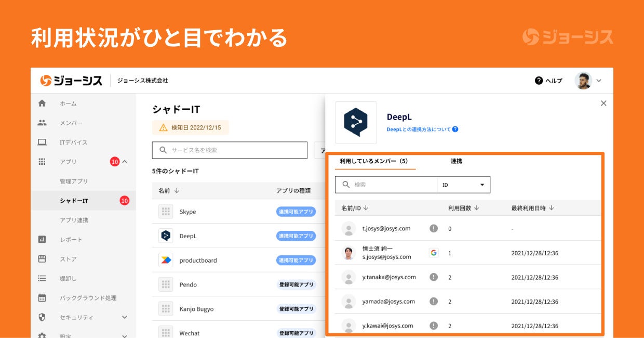Click the user avatar in top bar
644x338 pixels.
pyautogui.click(x=583, y=81)
